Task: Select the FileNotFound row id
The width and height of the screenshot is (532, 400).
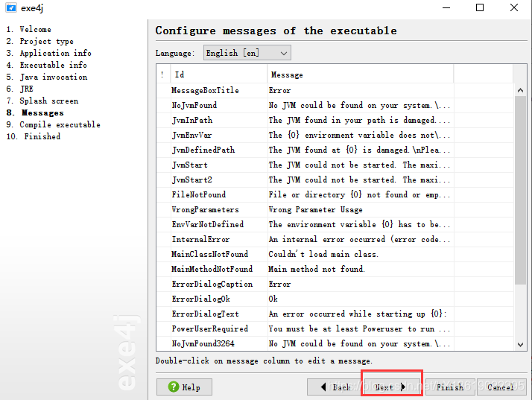Action: pyautogui.click(x=198, y=195)
